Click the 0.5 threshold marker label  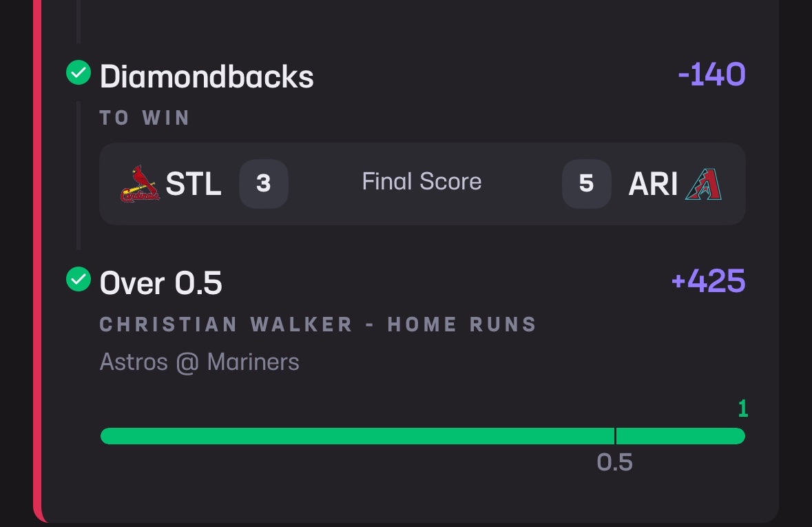pos(615,462)
